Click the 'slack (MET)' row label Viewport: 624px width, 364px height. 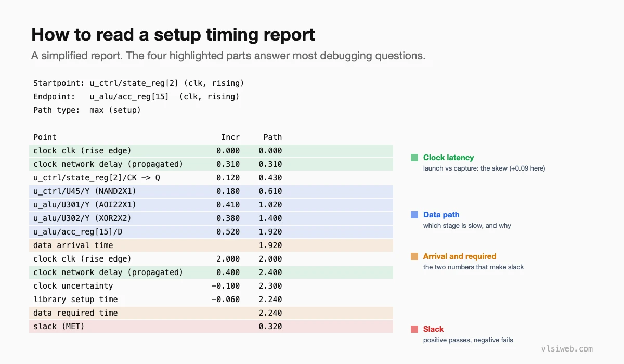tap(59, 327)
